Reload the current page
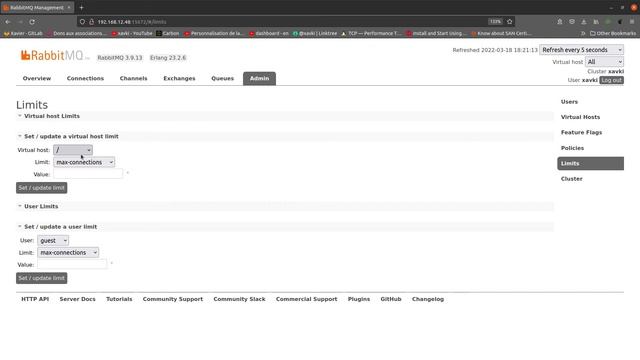This screenshot has height=360, width=640. (32, 22)
